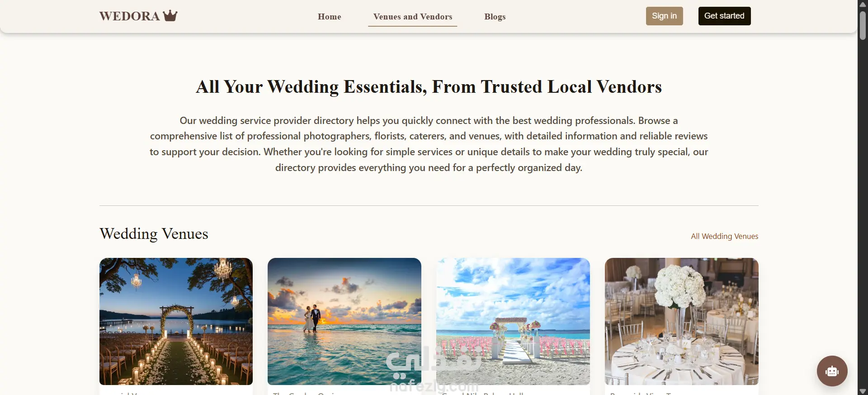The height and width of the screenshot is (395, 868).
Task: Open the beach arch pink chairs photo
Action: 513,321
